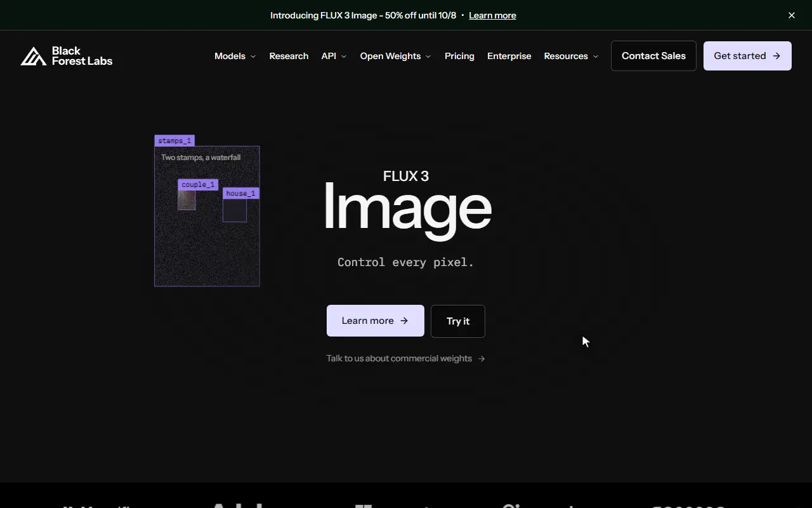Image resolution: width=812 pixels, height=508 pixels.
Task: Click the Get started button
Action: 747,56
